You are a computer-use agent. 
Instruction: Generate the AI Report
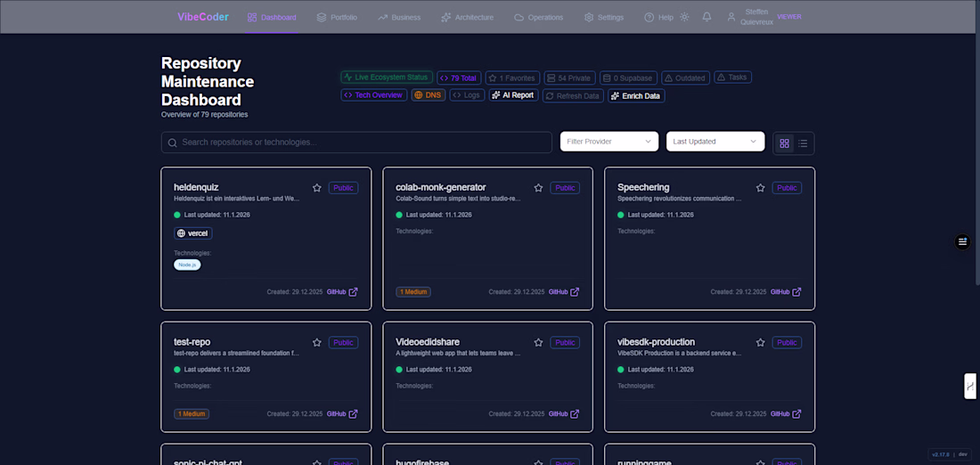514,95
